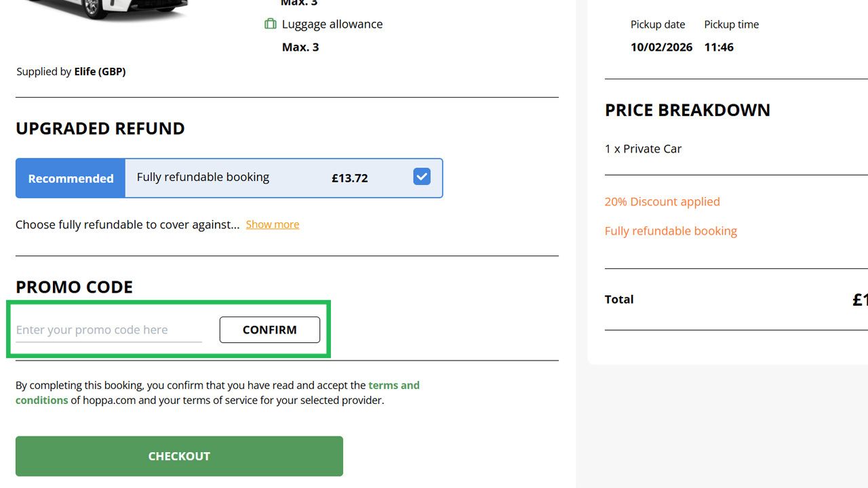
Task: Click the green luggage allowance icon
Action: (271, 24)
